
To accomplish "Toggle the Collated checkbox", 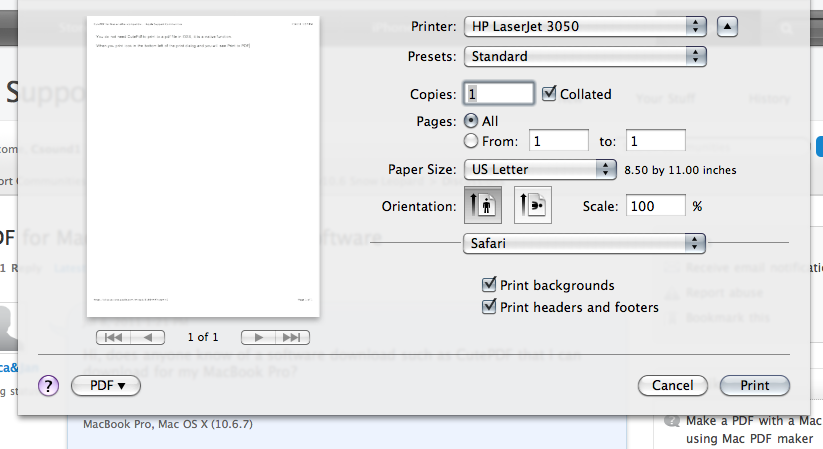I will tap(549, 93).
